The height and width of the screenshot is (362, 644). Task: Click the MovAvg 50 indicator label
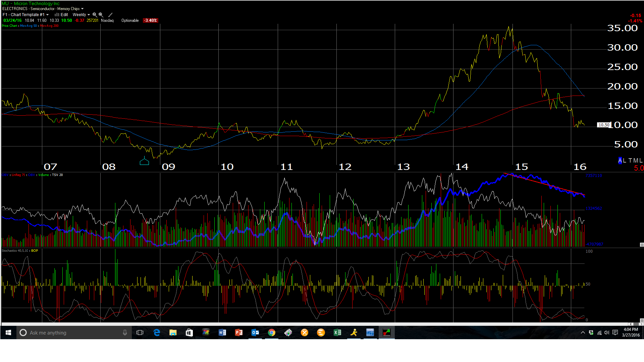coord(29,26)
